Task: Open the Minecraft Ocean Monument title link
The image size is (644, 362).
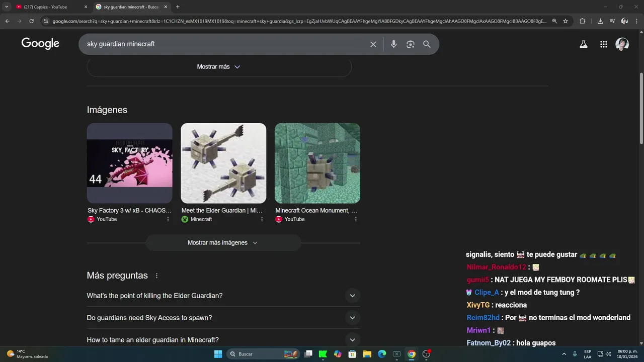Action: 316,211
